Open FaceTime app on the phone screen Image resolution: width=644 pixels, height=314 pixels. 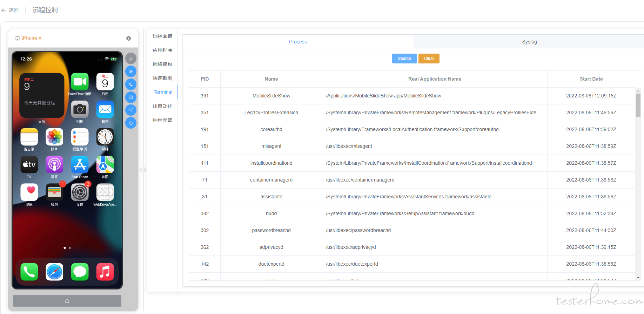80,82
